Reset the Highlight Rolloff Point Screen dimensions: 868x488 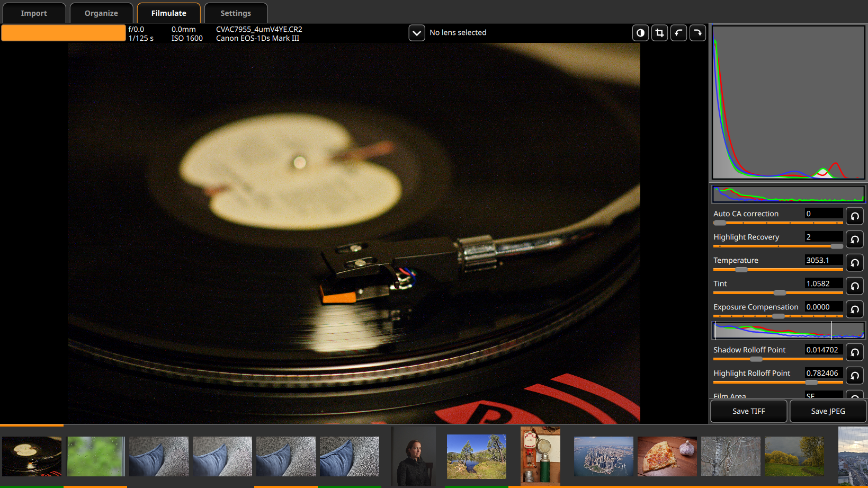click(x=855, y=376)
